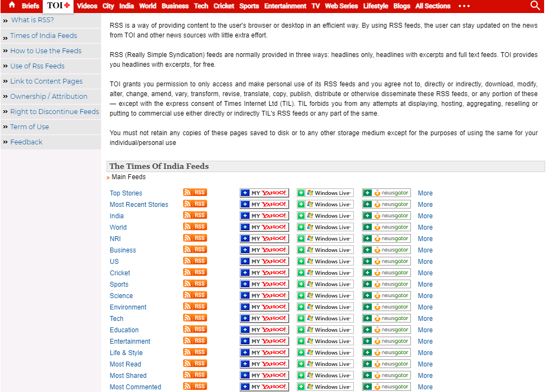This screenshot has width=549, height=392.
Task: Open the Briefs tab
Action: pos(30,6)
